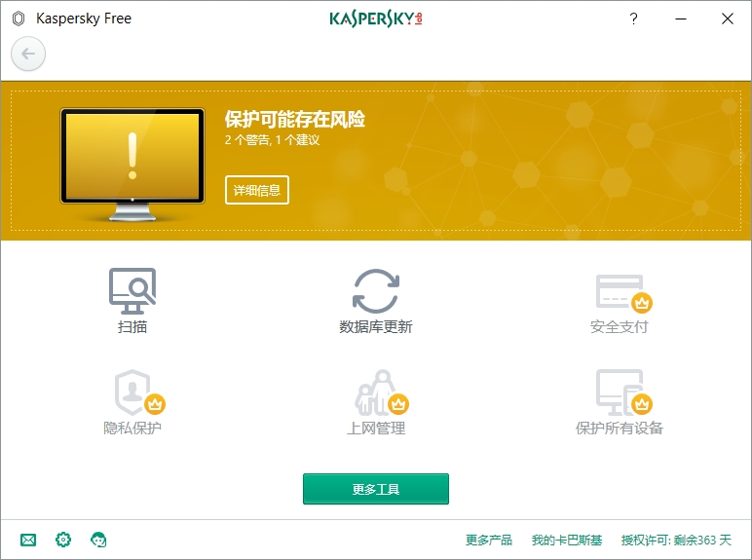
Task: Go back with the arrow button
Action: pos(28,54)
